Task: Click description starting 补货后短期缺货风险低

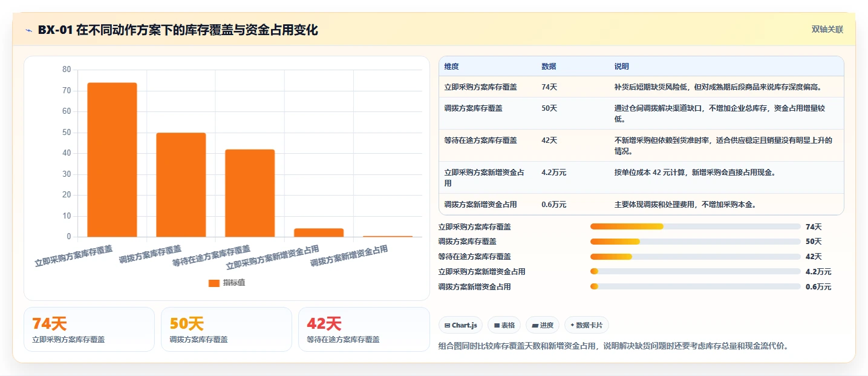Action: tap(718, 87)
